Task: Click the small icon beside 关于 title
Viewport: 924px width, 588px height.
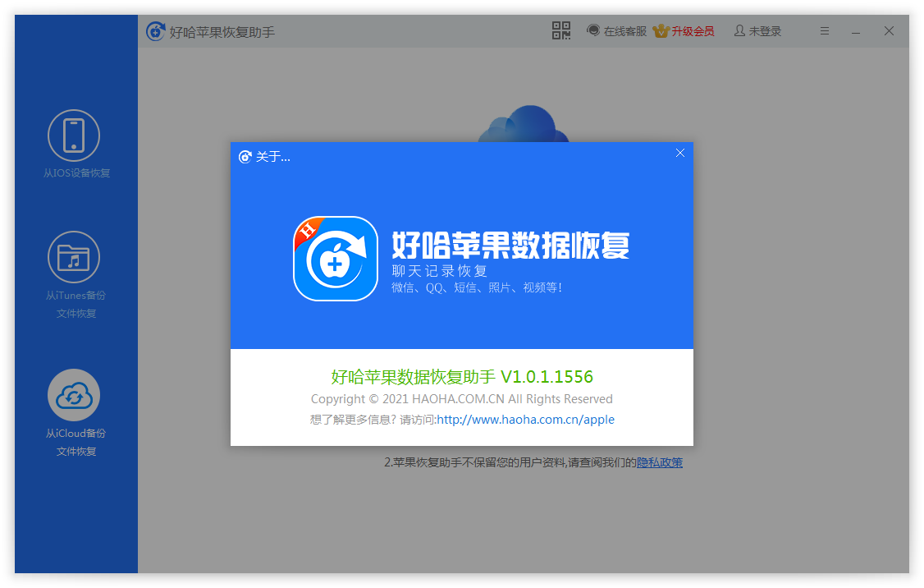Action: tap(245, 157)
